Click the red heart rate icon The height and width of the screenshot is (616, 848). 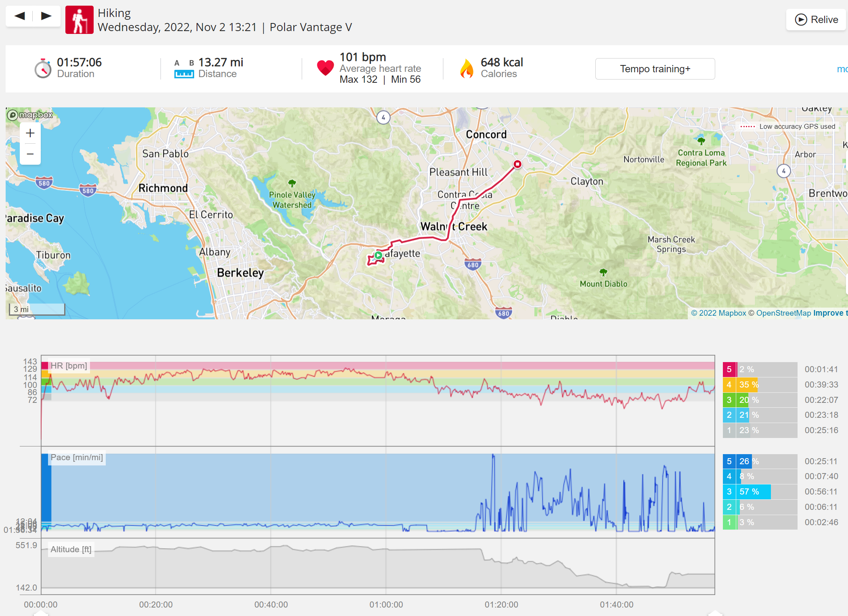325,68
